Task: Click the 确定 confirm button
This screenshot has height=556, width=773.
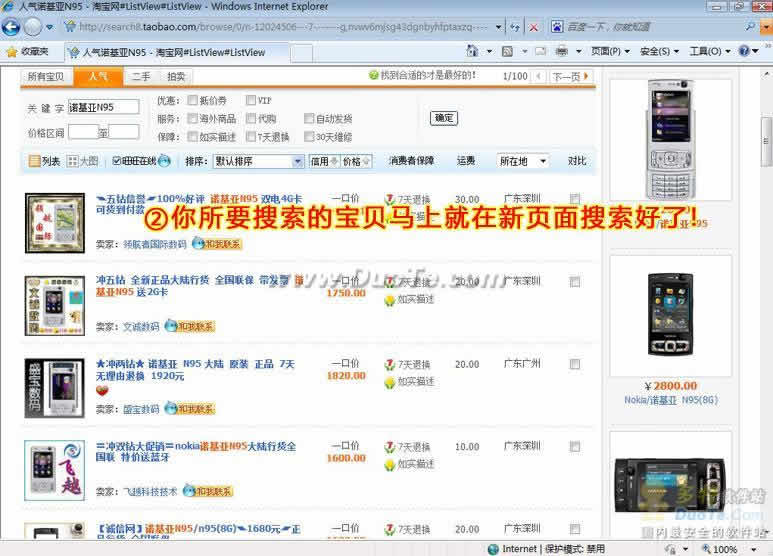Action: [x=443, y=118]
